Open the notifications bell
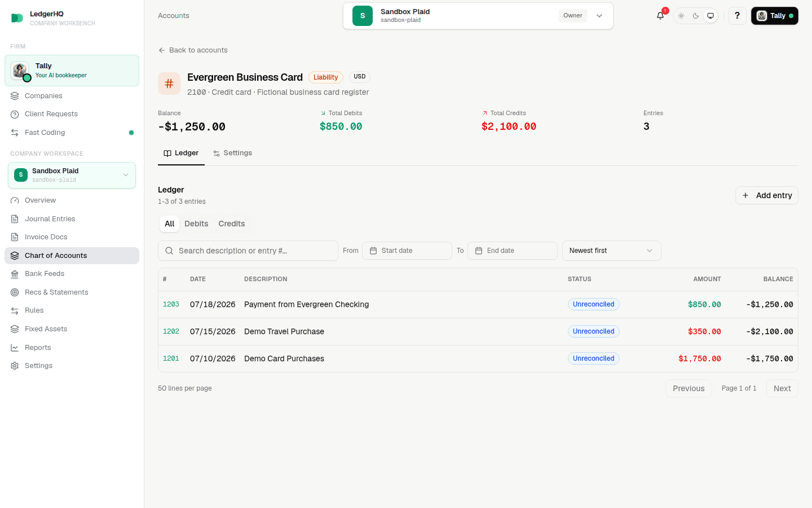The height and width of the screenshot is (508, 812). click(x=660, y=16)
